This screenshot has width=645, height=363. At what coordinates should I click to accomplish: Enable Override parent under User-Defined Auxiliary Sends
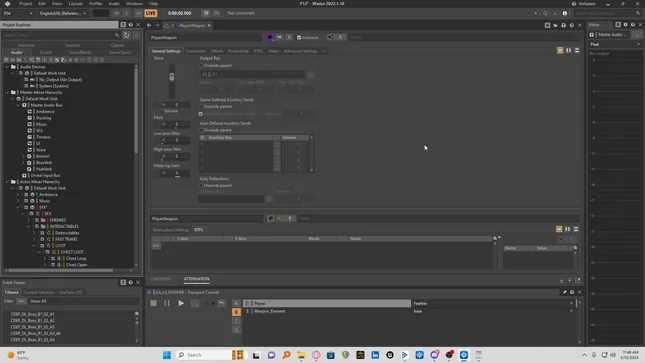tap(201, 130)
